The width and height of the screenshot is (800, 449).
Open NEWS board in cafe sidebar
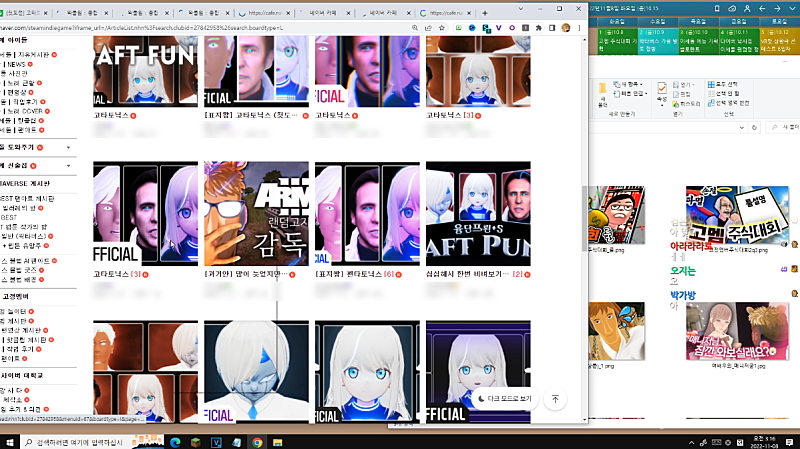tap(16, 64)
